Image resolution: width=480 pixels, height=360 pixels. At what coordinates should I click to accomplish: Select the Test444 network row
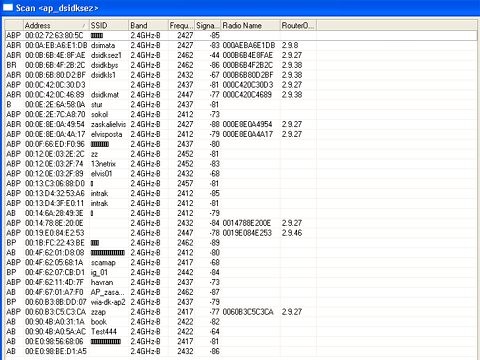[x=241, y=332]
